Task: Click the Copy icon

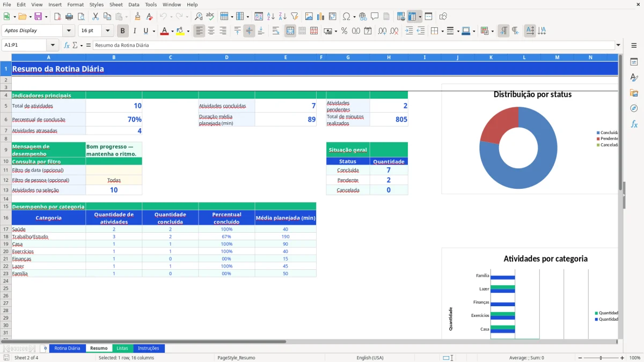Action: (107, 17)
